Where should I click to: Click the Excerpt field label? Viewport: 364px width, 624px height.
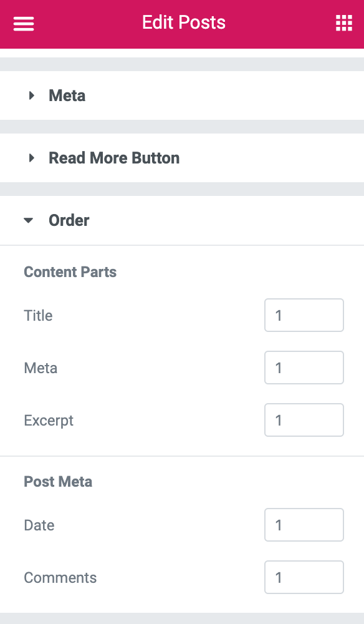tap(49, 421)
